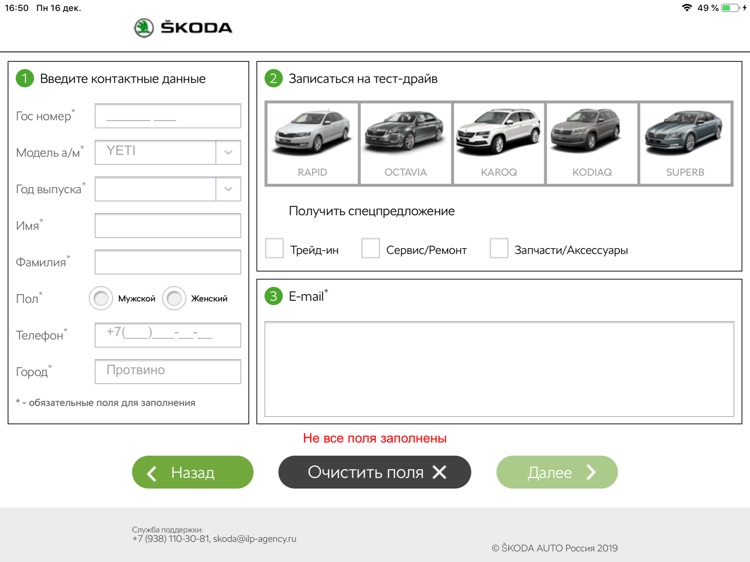Click the Фамилия text field

[x=168, y=262]
